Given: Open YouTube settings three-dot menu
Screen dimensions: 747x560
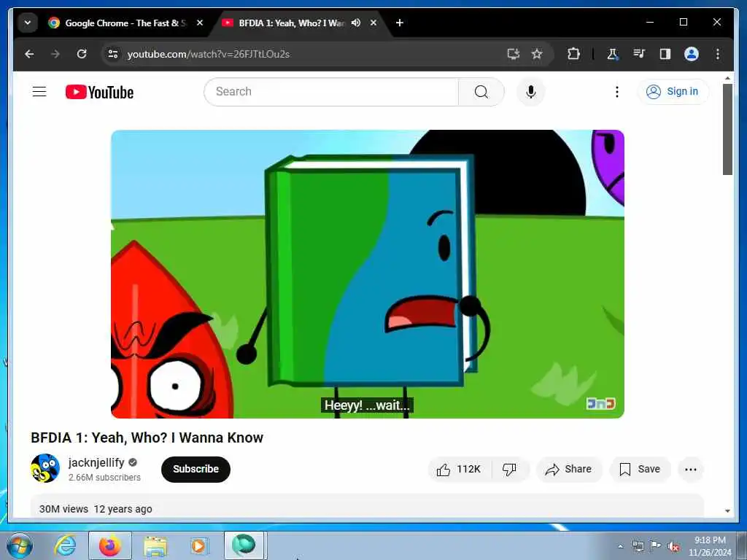Looking at the screenshot, I should click(x=616, y=91).
